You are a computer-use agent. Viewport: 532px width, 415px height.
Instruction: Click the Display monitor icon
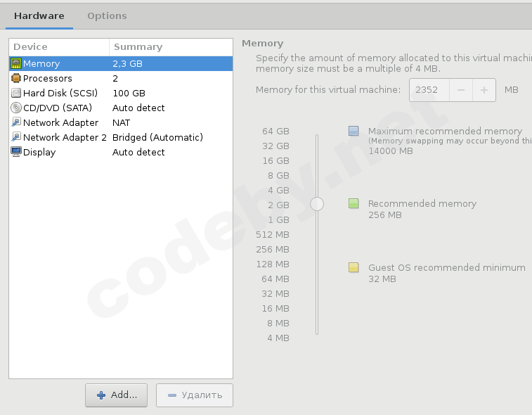tap(16, 152)
